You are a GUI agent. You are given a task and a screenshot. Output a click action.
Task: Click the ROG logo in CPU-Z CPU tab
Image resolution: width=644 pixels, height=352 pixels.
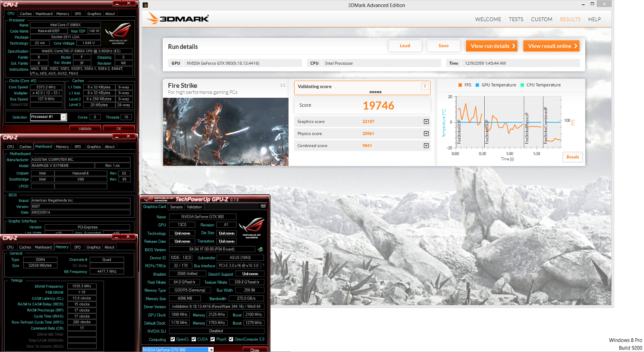point(118,33)
